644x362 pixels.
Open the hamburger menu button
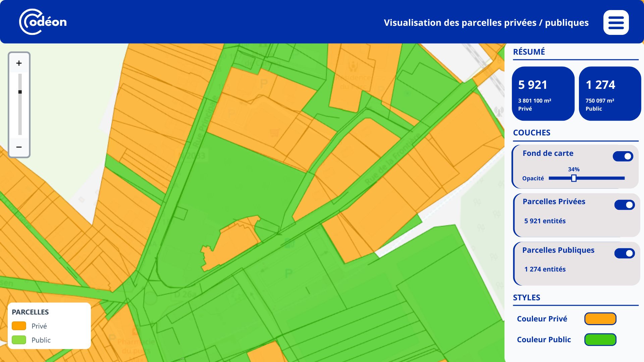tap(616, 22)
